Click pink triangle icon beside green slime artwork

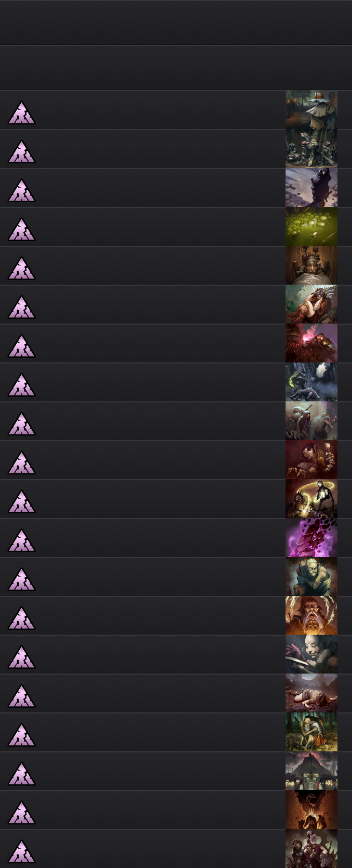click(21, 230)
